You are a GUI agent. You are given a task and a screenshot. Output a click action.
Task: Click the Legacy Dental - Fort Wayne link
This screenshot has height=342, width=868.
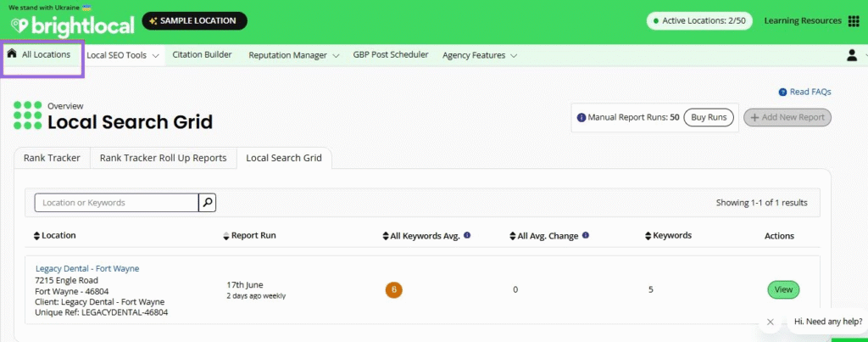(x=87, y=268)
